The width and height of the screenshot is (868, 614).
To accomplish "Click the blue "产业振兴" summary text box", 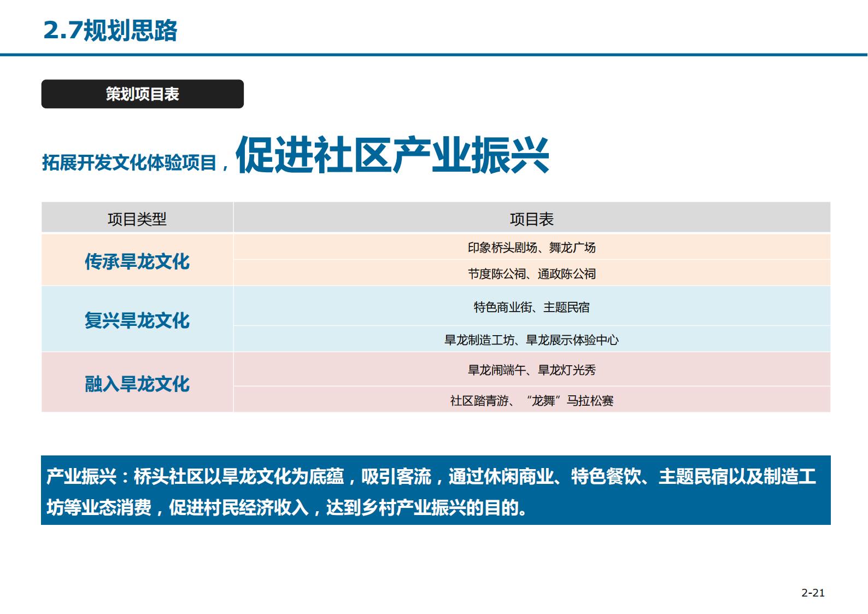I will 436,490.
